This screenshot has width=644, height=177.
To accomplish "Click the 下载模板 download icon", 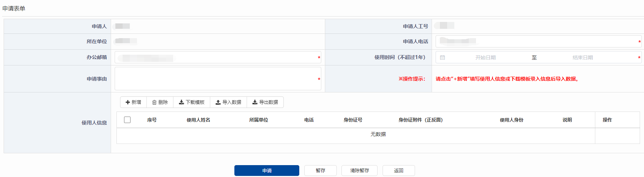I will pyautogui.click(x=181, y=103).
